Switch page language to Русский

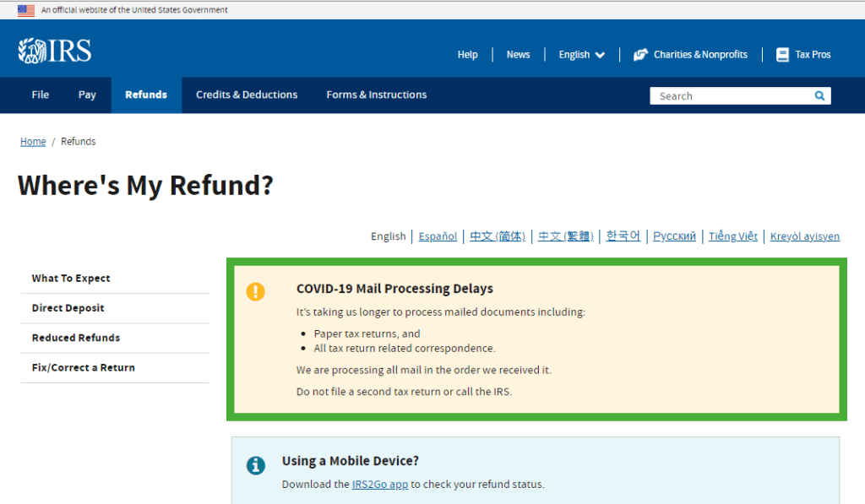pyautogui.click(x=674, y=236)
